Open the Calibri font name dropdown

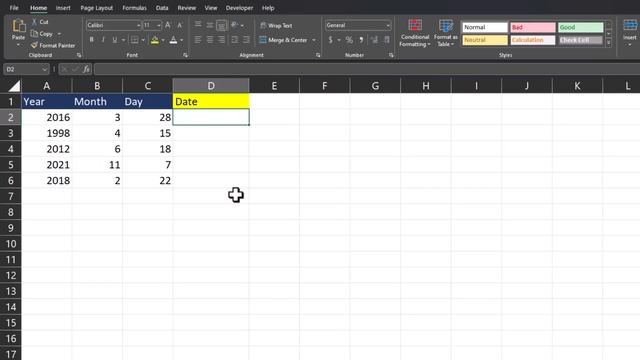(x=139, y=25)
